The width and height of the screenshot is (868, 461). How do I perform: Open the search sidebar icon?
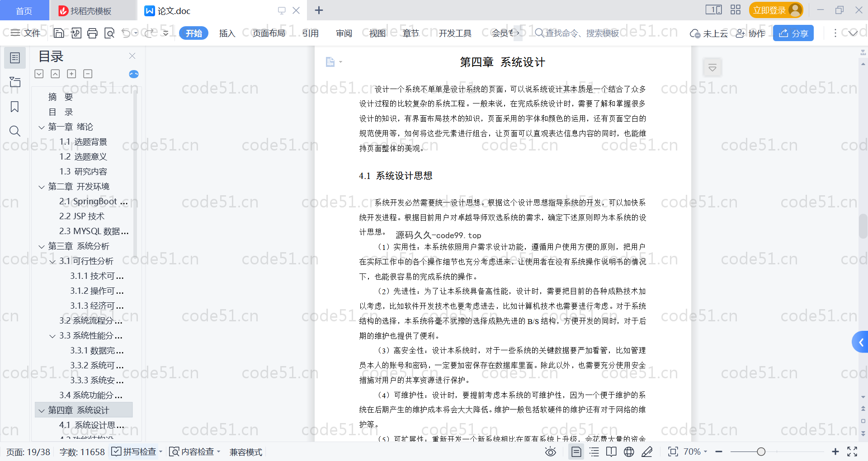pyautogui.click(x=15, y=131)
